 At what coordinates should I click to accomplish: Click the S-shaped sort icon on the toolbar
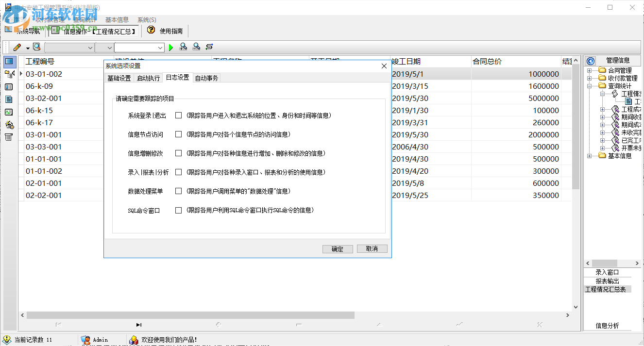209,47
